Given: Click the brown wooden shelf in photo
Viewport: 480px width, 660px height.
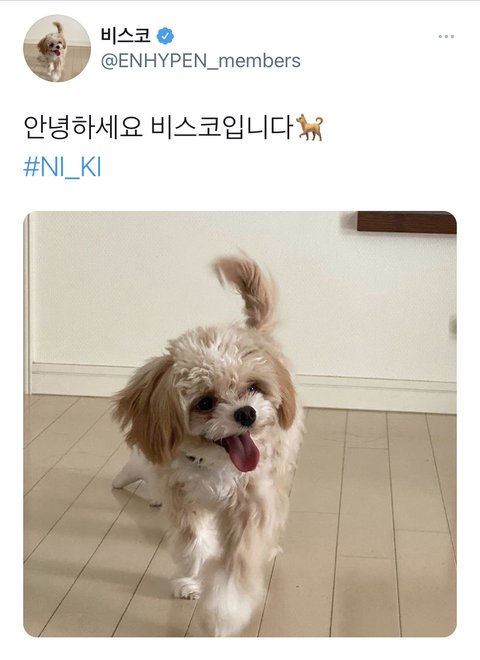Looking at the screenshot, I should click(x=407, y=223).
